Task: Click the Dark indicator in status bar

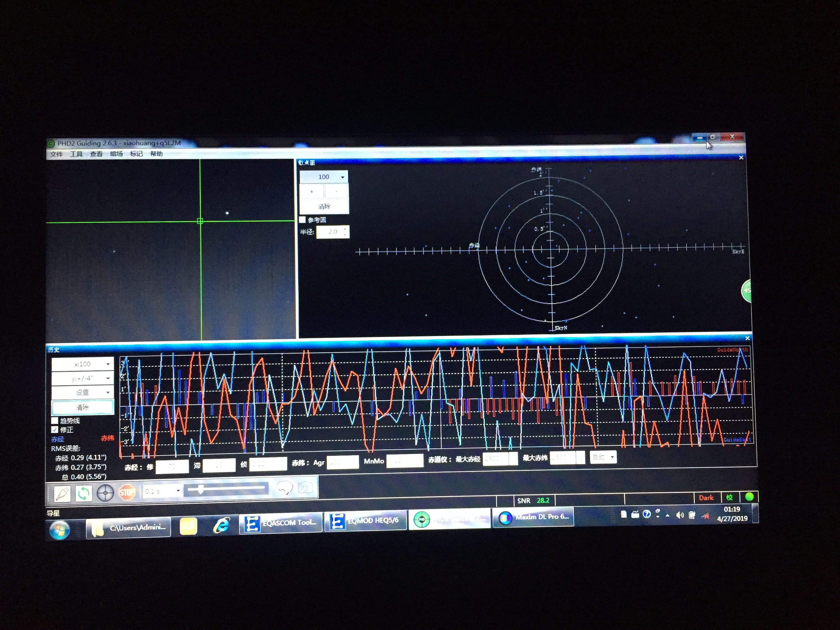Action: [706, 497]
